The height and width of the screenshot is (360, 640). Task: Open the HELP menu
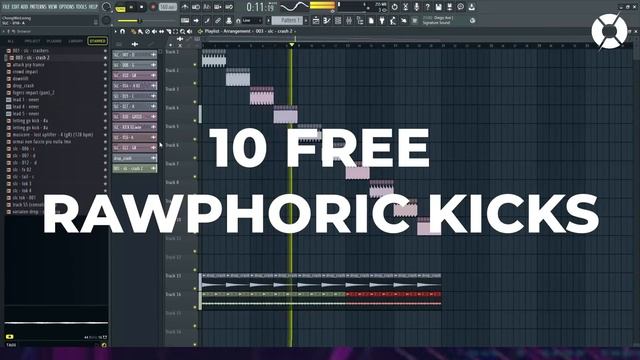tap(93, 7)
